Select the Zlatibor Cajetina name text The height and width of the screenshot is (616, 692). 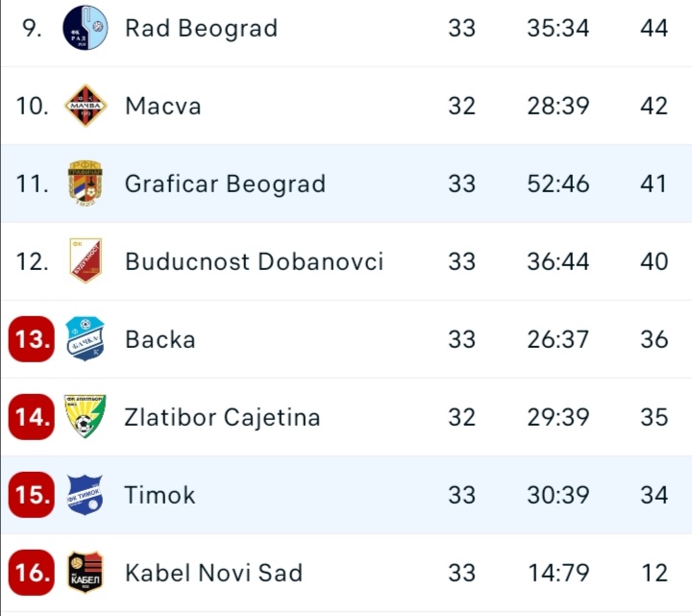click(222, 417)
